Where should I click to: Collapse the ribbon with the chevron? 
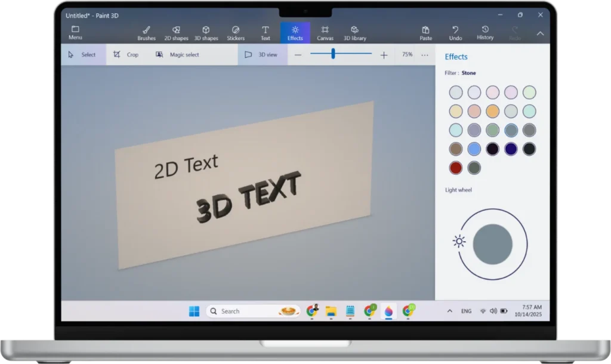(540, 33)
